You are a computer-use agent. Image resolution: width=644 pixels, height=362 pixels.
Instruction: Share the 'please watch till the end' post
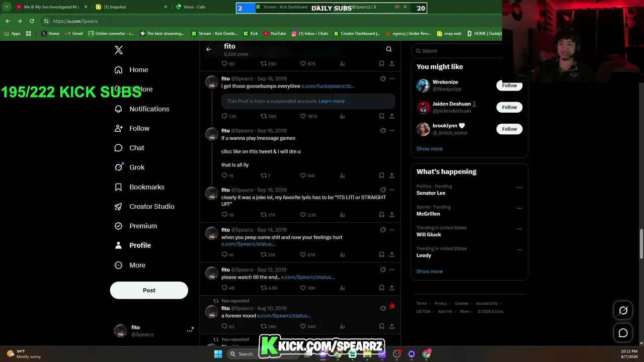coord(392,288)
